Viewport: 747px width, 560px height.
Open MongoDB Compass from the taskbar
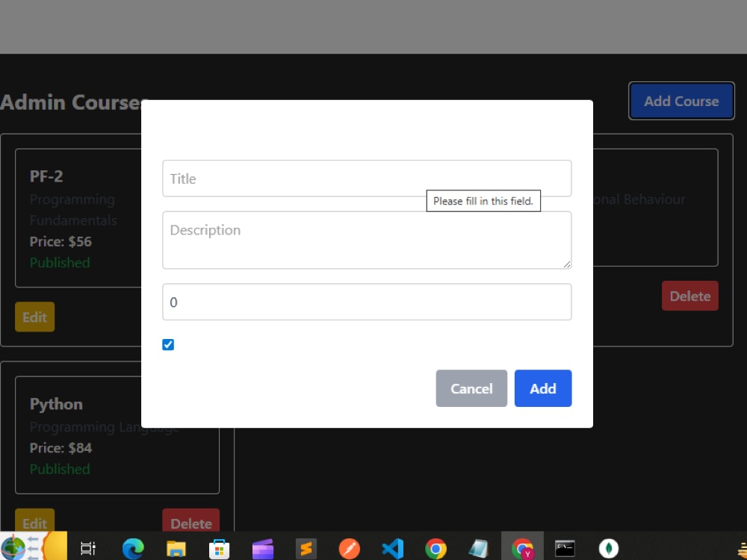click(608, 549)
